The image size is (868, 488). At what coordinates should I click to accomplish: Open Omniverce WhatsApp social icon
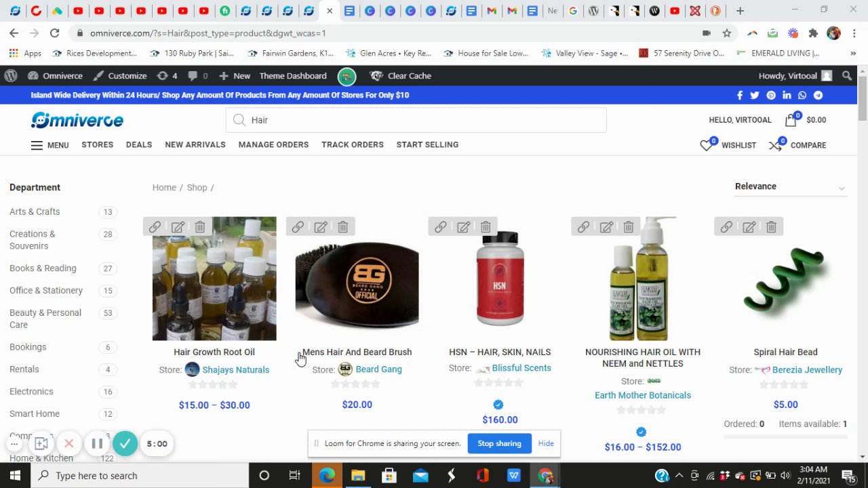point(802,96)
